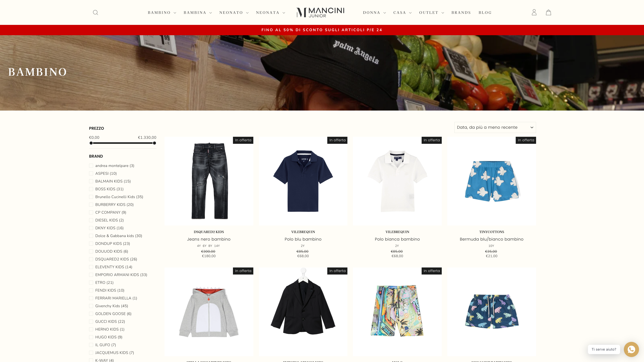The image size is (644, 362).
Task: Expand the BAMBINA navigation menu
Action: point(197,12)
